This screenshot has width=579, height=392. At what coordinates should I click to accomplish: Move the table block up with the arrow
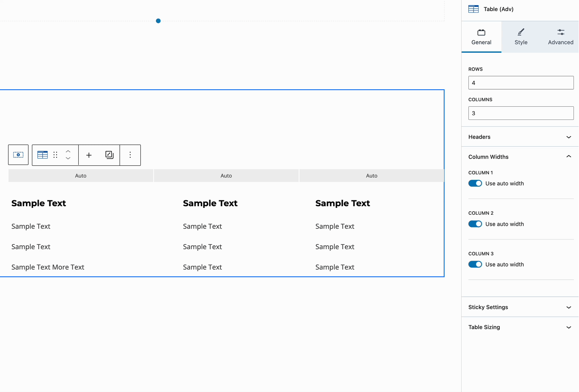[68, 151]
